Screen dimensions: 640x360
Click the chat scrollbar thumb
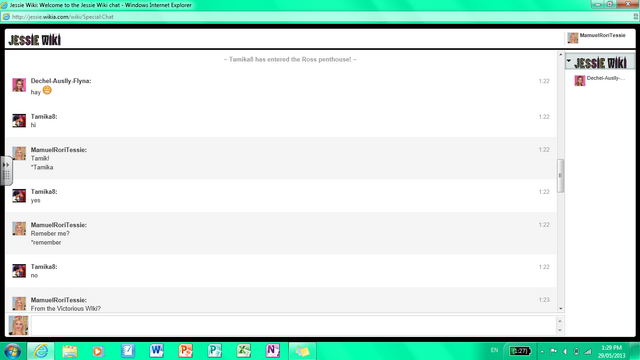(x=560, y=176)
